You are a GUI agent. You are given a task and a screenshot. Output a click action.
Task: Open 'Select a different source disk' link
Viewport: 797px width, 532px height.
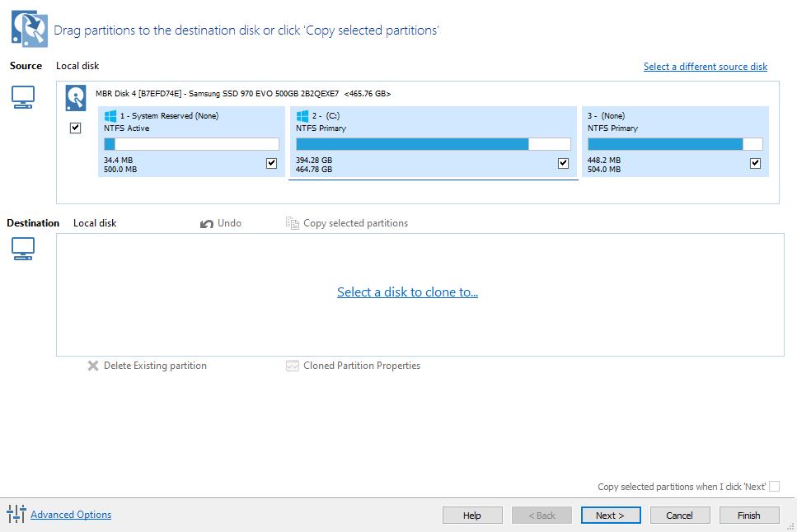click(705, 67)
